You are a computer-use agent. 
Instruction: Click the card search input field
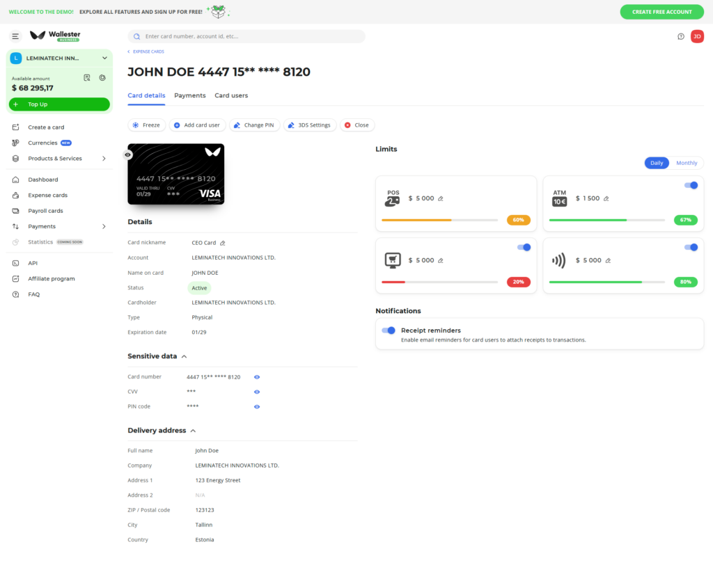[246, 36]
